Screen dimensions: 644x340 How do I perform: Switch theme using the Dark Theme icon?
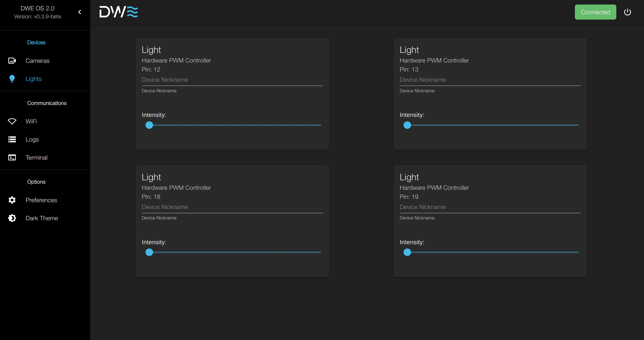click(x=12, y=218)
